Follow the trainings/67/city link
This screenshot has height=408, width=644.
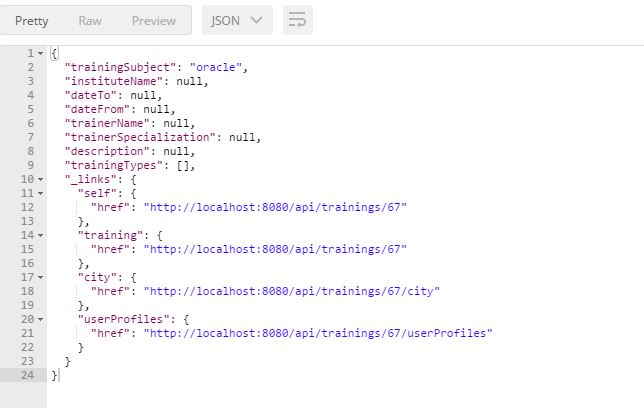tap(292, 291)
